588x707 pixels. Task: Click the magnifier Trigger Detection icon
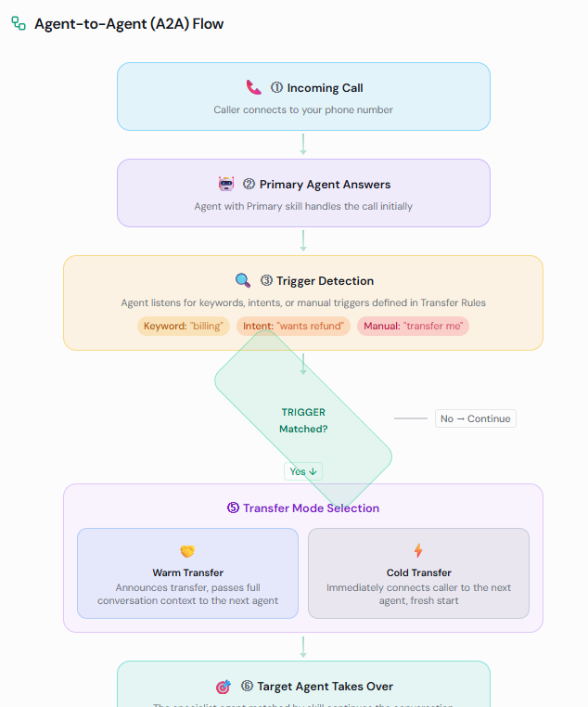(x=243, y=280)
